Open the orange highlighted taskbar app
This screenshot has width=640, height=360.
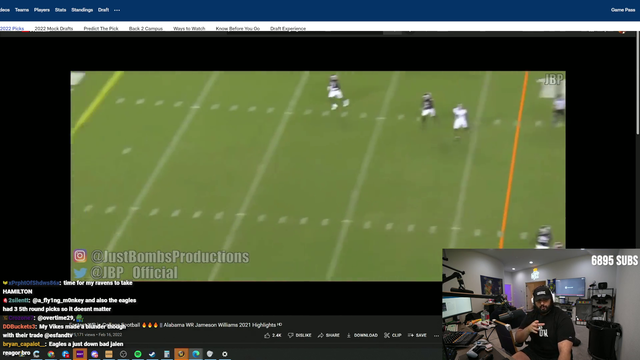pyautogui.click(x=181, y=354)
